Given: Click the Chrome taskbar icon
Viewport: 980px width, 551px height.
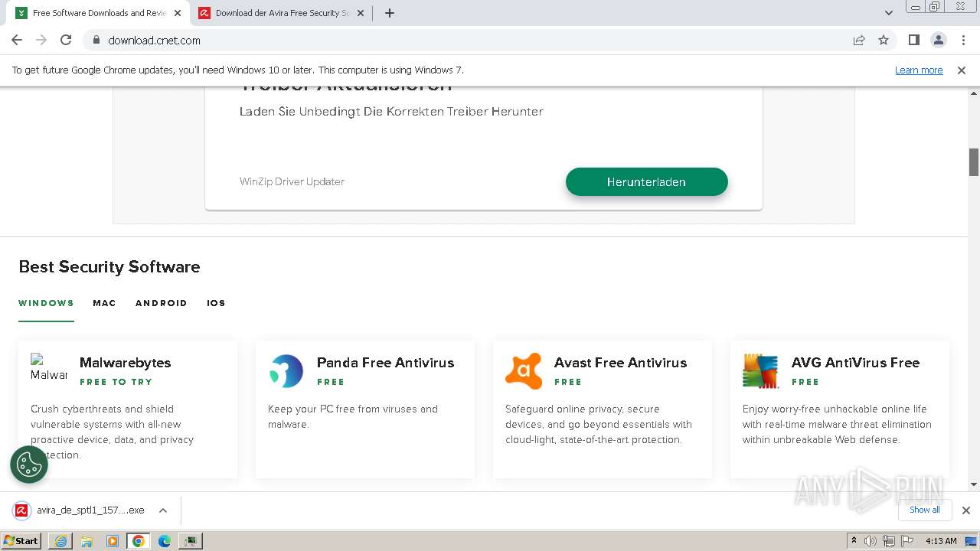Looking at the screenshot, I should coord(139,541).
